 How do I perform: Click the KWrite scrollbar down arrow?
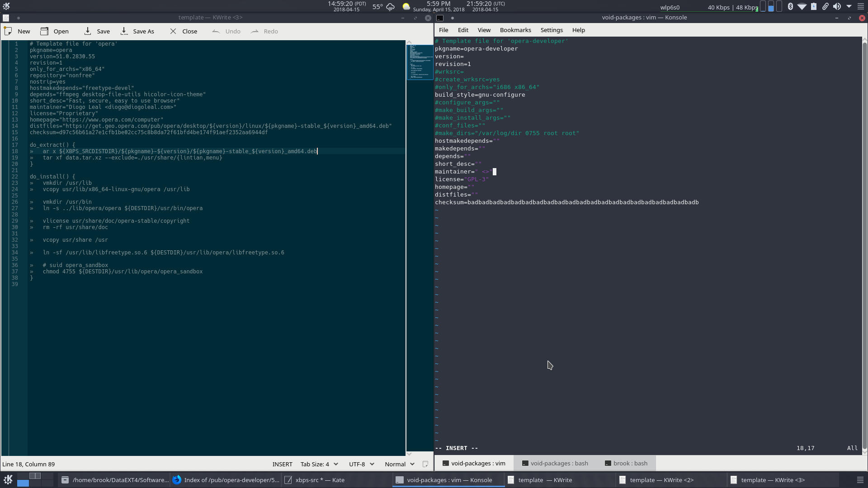409,453
